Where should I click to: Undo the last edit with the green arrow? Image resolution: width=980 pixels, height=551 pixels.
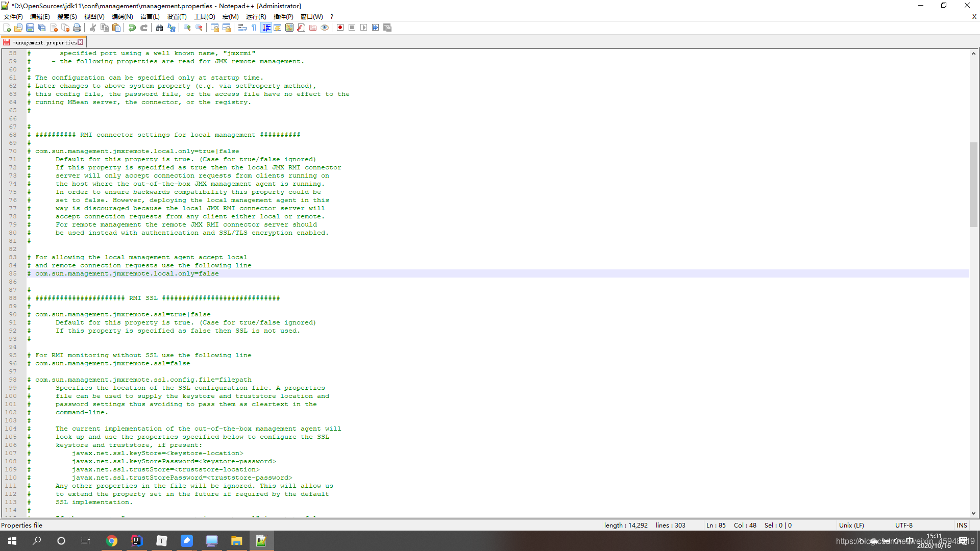(132, 28)
